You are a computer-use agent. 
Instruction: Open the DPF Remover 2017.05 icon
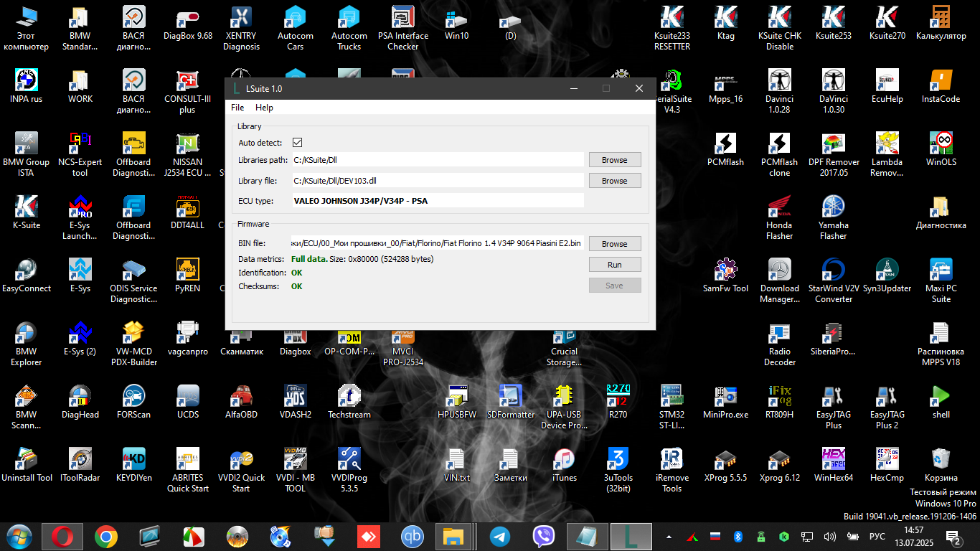834,155
